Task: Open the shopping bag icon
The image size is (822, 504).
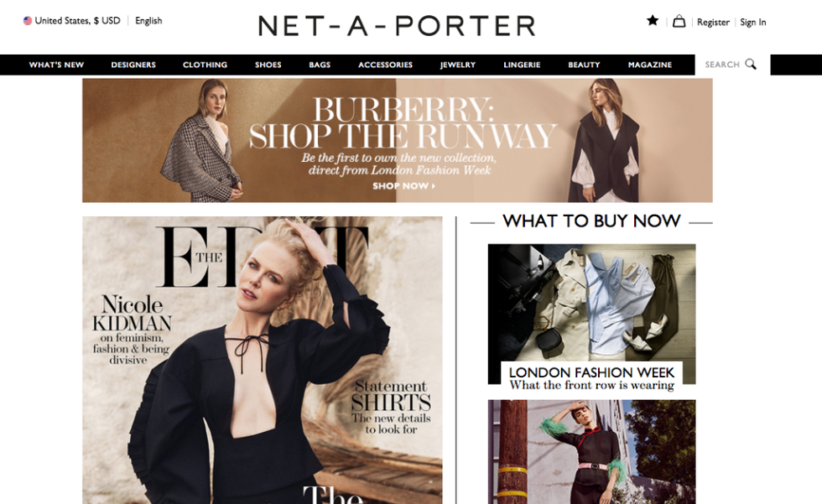Action: [x=679, y=21]
